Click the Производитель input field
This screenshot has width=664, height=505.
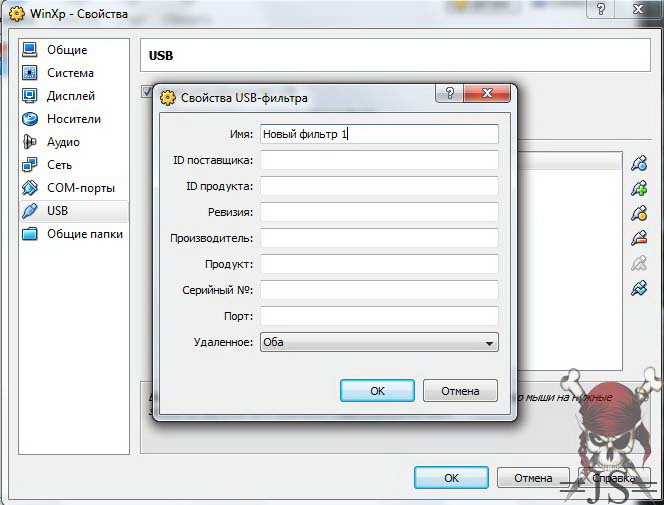379,238
